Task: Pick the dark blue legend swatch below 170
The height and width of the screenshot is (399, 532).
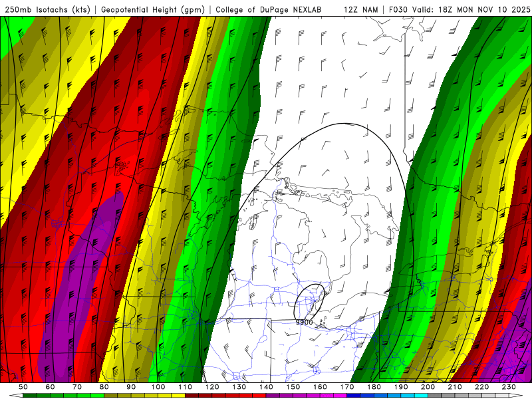Action: pos(354,396)
